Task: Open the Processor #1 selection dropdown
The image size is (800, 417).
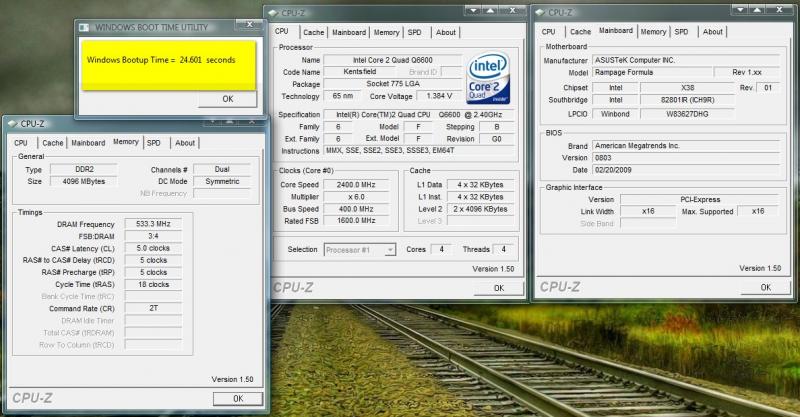Action: pos(360,250)
